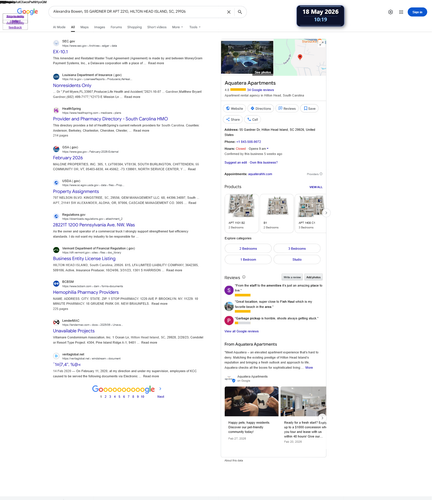The width and height of the screenshot is (437, 500).
Task: Switch to the Maps tab
Action: tap(84, 27)
